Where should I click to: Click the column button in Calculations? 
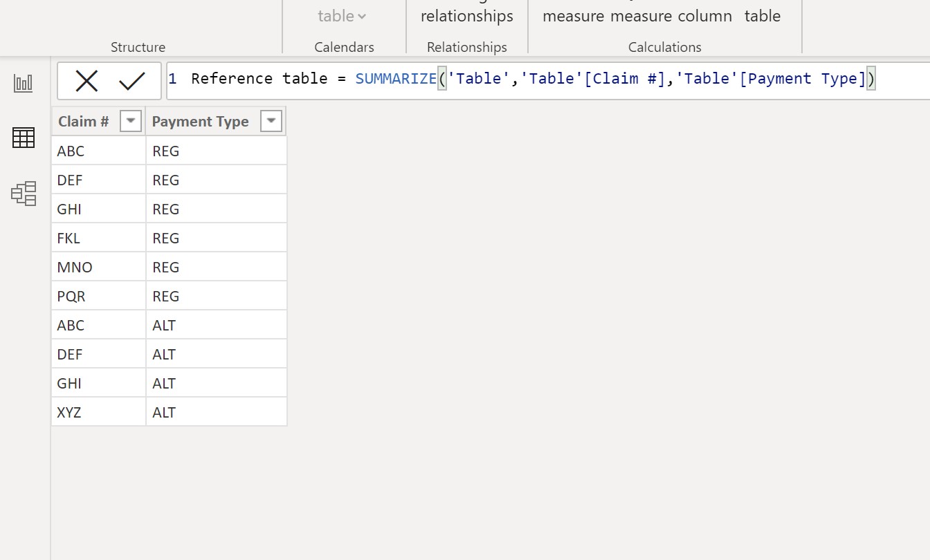(705, 16)
